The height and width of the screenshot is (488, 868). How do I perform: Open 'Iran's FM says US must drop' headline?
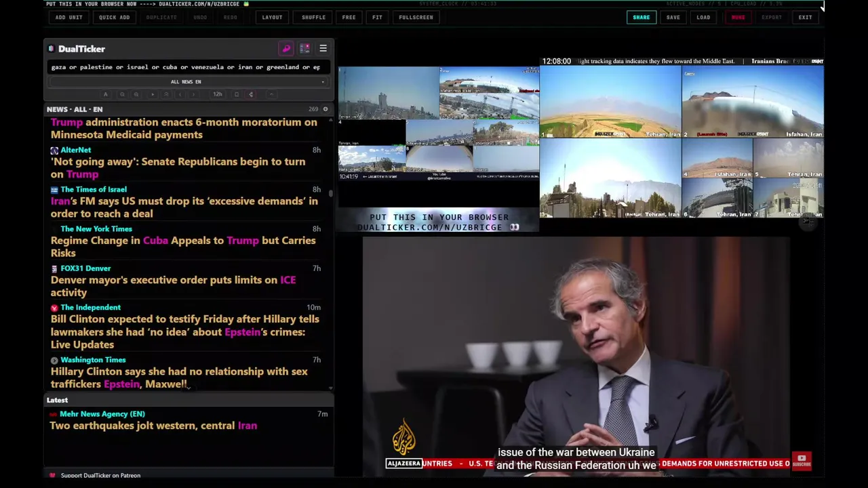pos(184,207)
